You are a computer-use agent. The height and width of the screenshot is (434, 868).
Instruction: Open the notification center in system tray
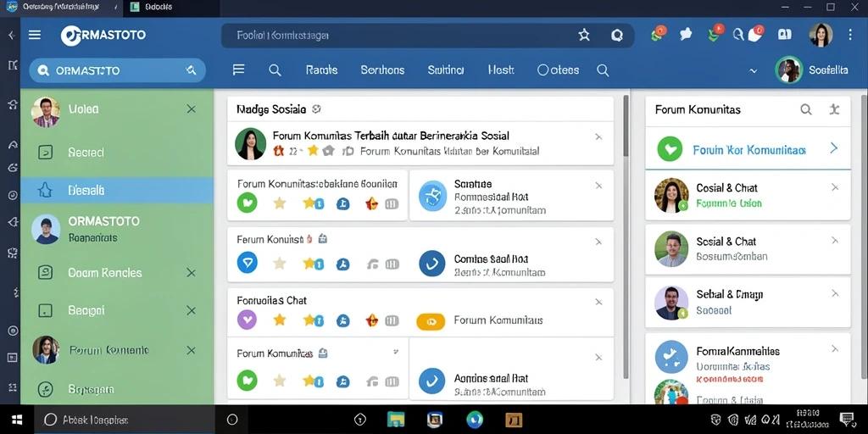[847, 419]
